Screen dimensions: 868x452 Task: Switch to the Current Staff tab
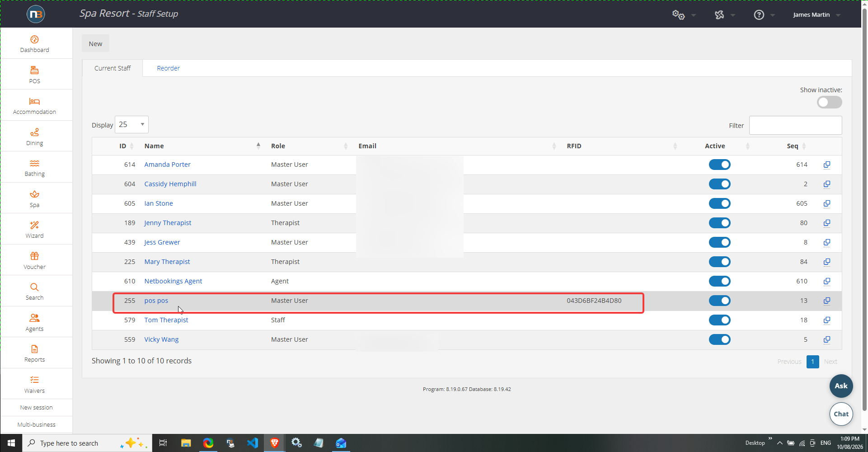113,68
